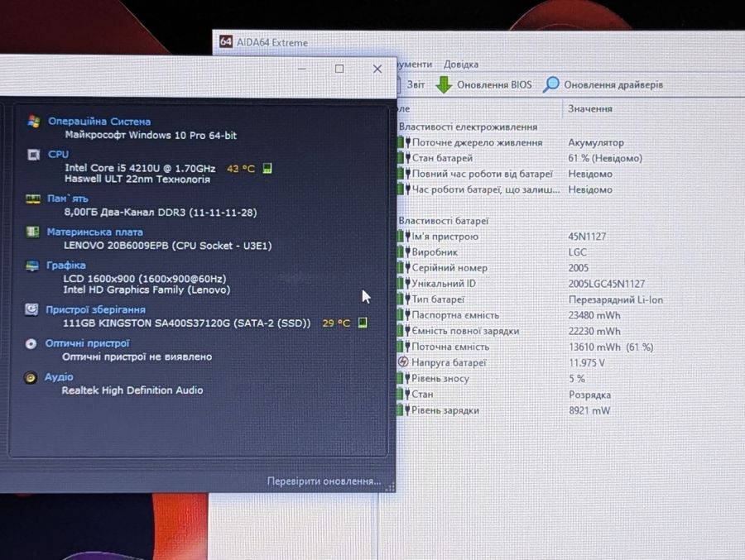This screenshot has width=745, height=560.
Task: Click the battery icon beside Рівень зносу
Action: tap(403, 378)
